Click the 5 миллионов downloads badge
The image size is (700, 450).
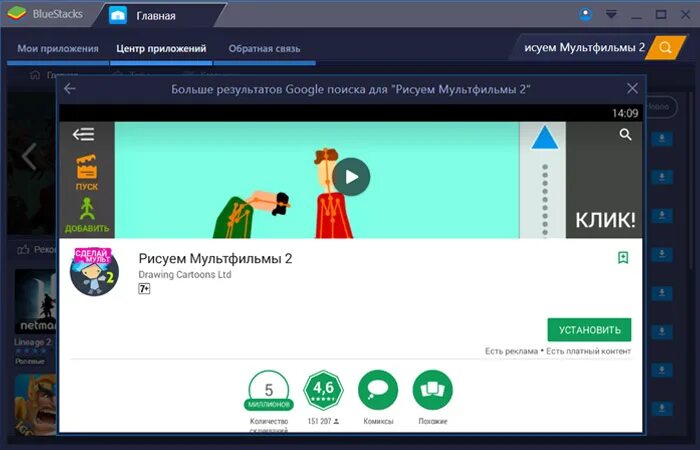pos(269,391)
